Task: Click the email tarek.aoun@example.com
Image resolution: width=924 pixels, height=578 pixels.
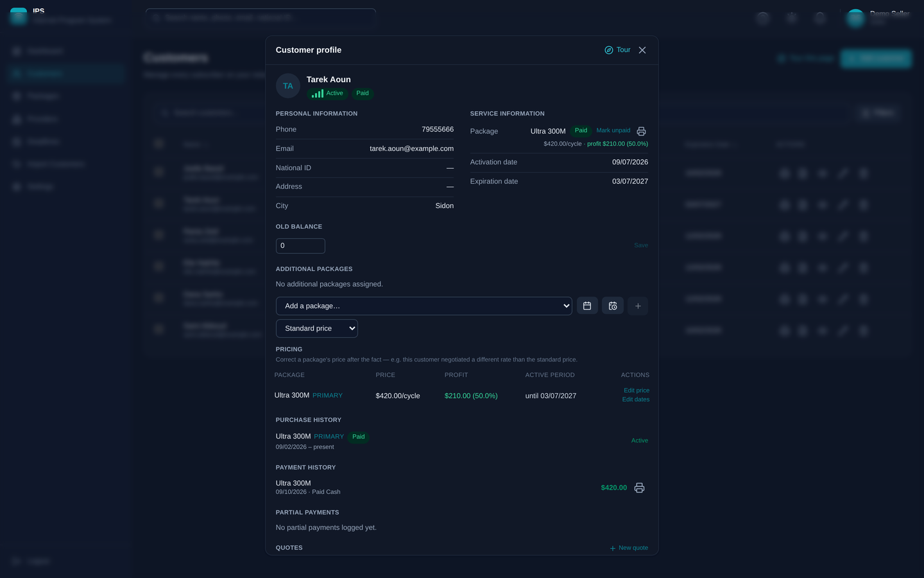Action: (x=411, y=148)
